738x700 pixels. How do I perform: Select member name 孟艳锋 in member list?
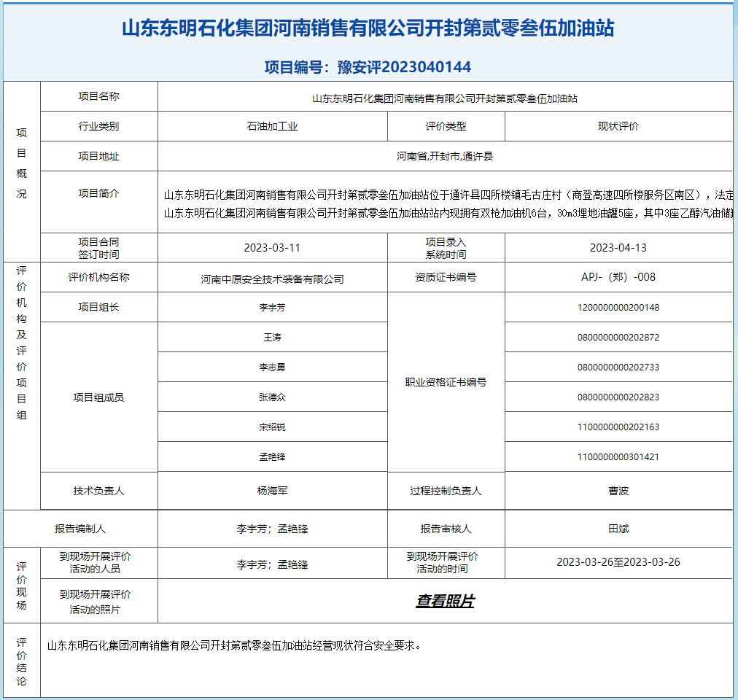coord(272,456)
